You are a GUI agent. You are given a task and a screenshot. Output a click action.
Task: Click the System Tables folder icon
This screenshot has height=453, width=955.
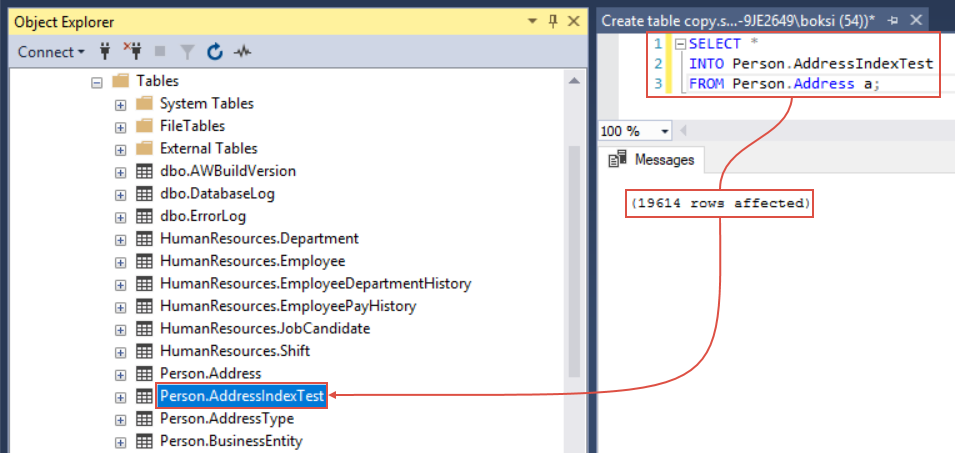[x=144, y=104]
